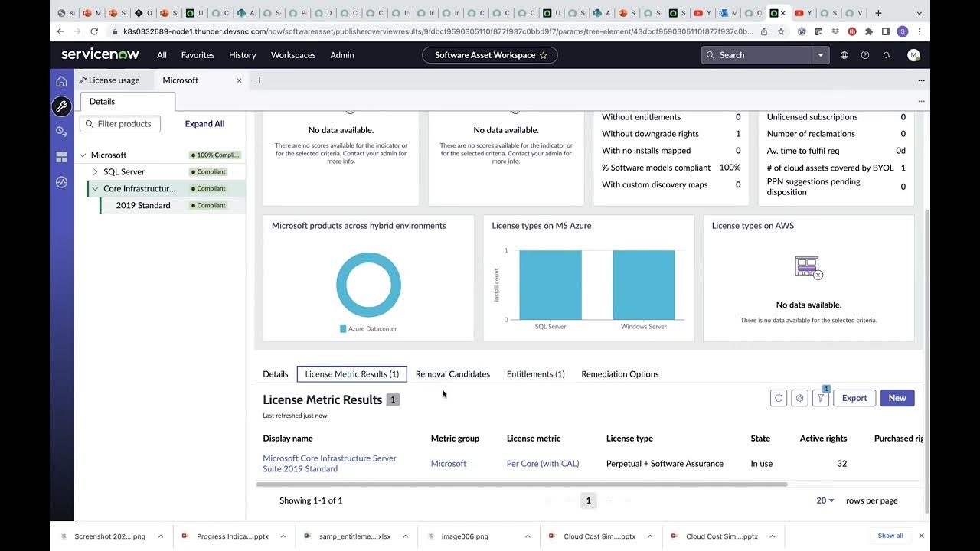Open the Chrome profile avatar S
The image size is (980, 551).
[903, 32]
